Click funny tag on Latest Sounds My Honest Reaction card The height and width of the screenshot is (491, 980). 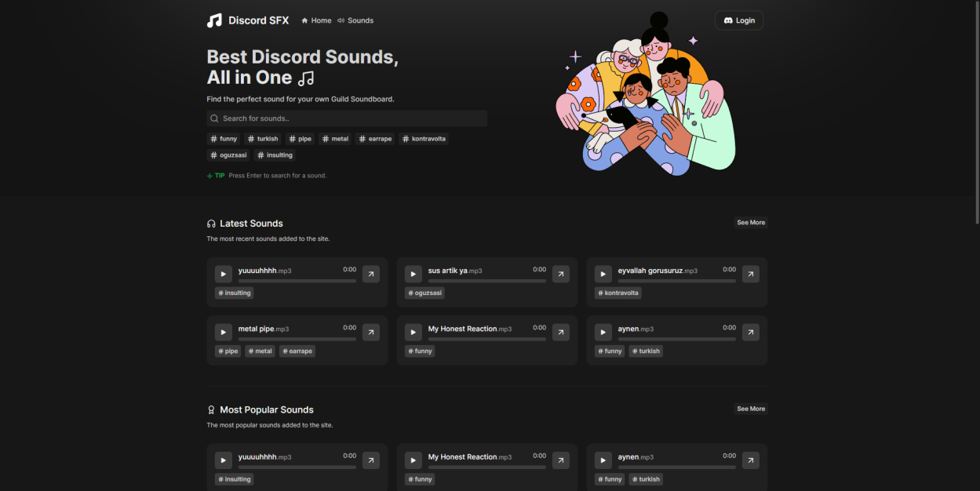(420, 351)
